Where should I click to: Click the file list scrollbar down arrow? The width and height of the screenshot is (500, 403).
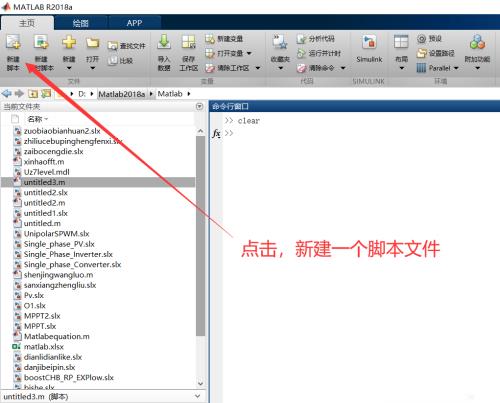[200, 383]
